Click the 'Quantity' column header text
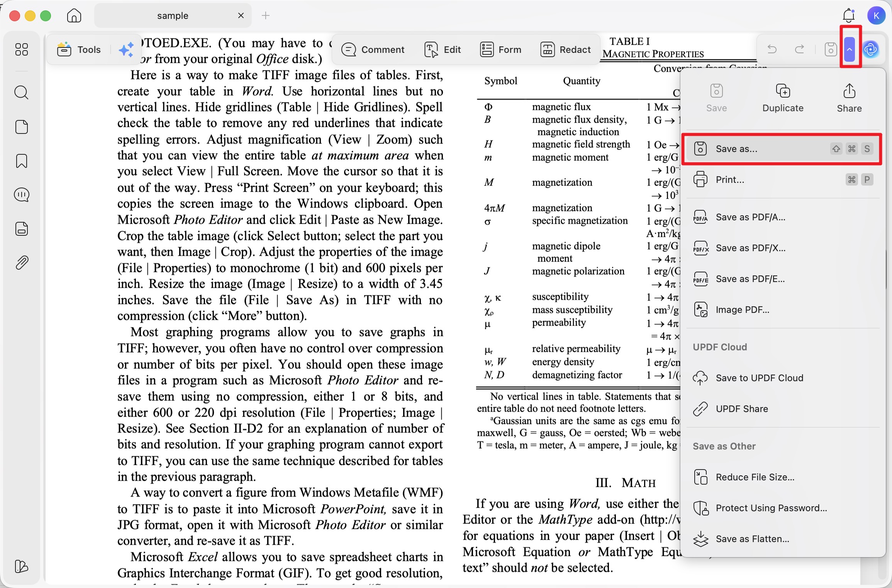 [x=582, y=81]
